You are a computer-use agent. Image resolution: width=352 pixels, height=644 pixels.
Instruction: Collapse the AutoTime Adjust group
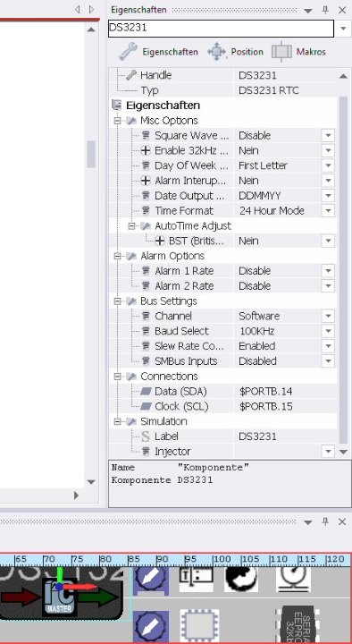pos(131,226)
